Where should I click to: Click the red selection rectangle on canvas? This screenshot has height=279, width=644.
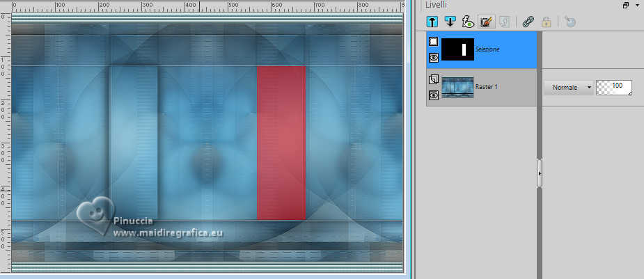[281, 143]
